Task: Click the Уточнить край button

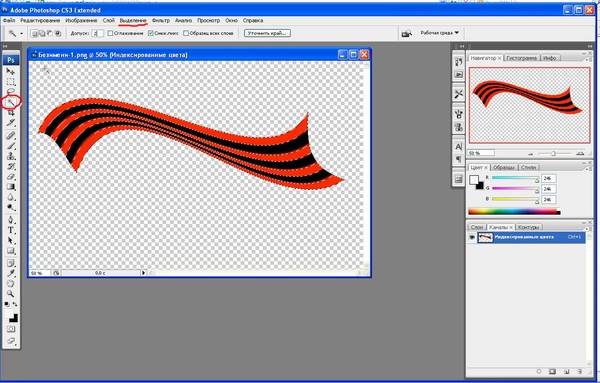Action: coord(267,33)
